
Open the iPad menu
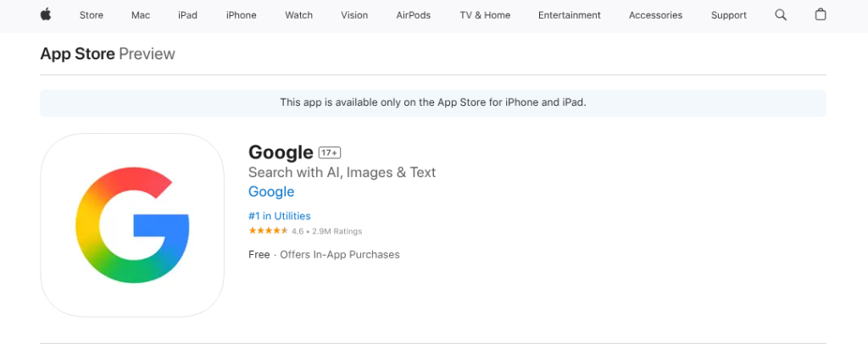187,15
